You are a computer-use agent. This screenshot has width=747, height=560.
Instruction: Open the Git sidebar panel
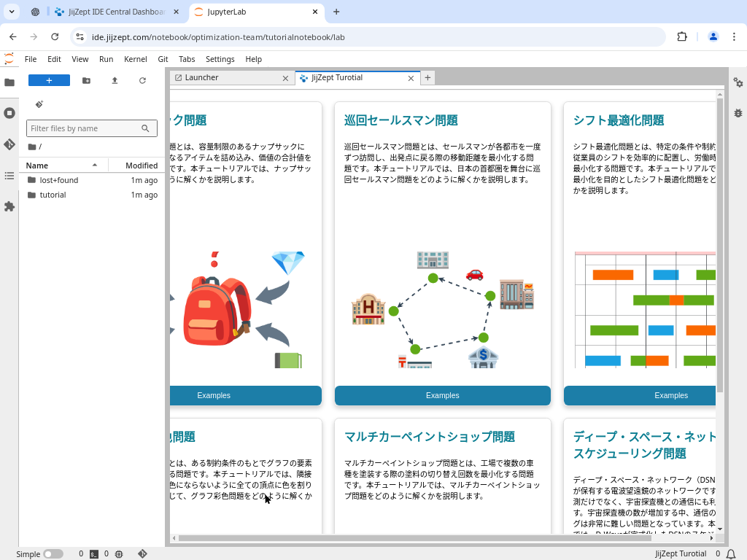coord(9,144)
